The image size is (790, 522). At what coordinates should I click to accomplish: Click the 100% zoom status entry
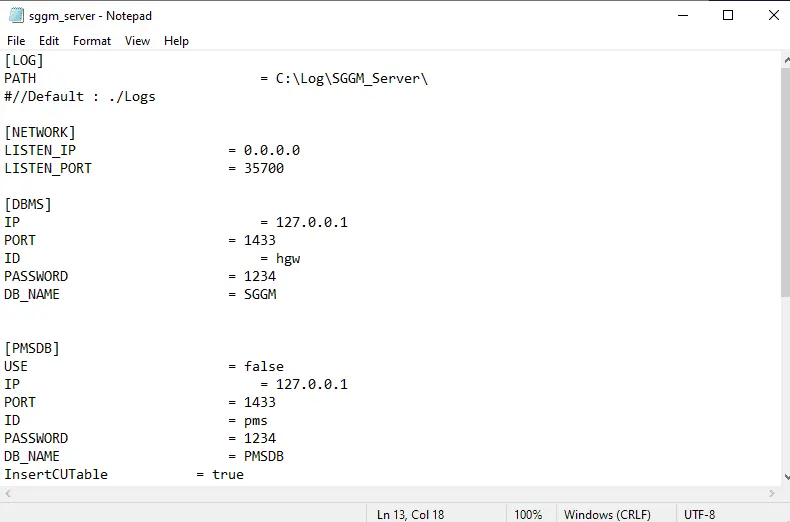528,514
